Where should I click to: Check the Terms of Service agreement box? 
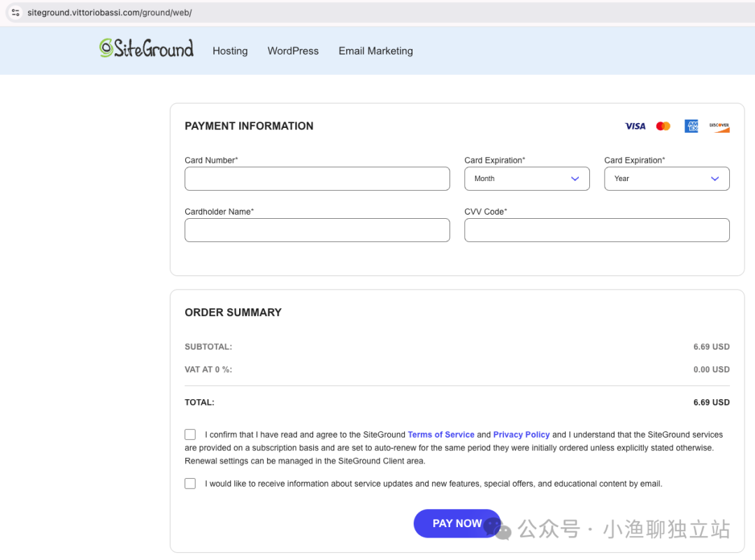point(190,434)
